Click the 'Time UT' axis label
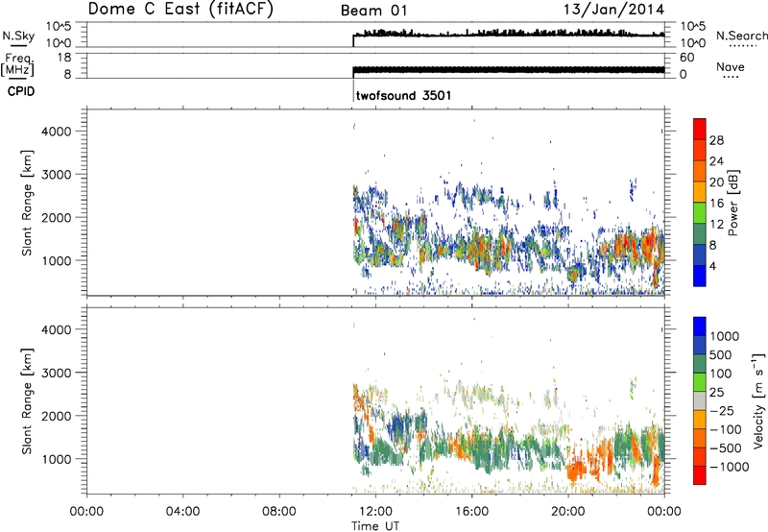 (x=375, y=526)
